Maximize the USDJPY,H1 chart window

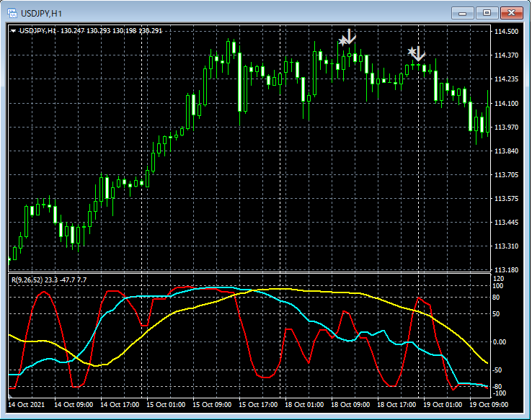coord(487,13)
